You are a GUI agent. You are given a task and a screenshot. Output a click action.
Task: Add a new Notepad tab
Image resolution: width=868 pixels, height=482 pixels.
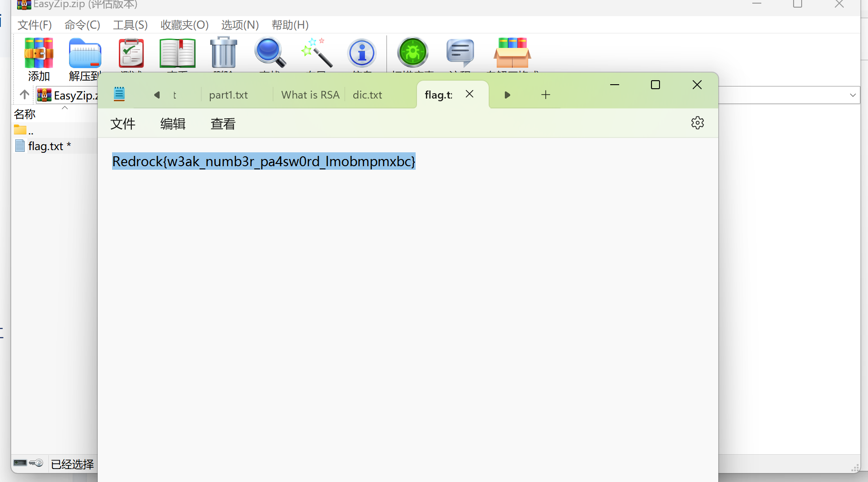(x=545, y=95)
